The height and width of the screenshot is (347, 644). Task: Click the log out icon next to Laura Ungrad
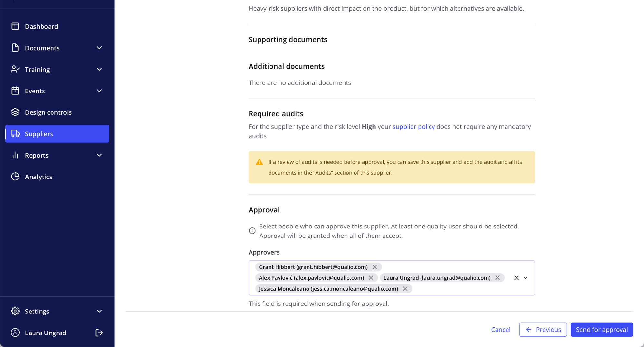[x=99, y=333]
